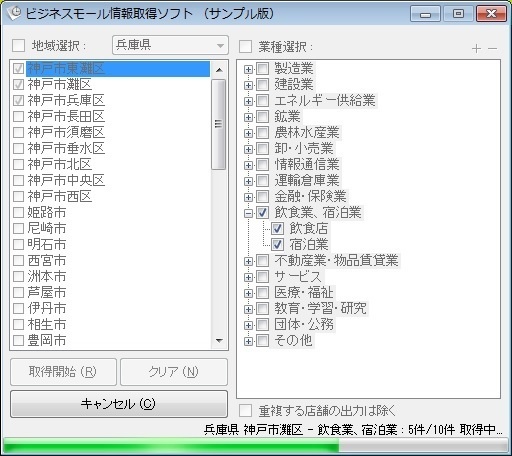Expand the 医療・福祉 node
The height and width of the screenshot is (456, 512).
coord(248,293)
